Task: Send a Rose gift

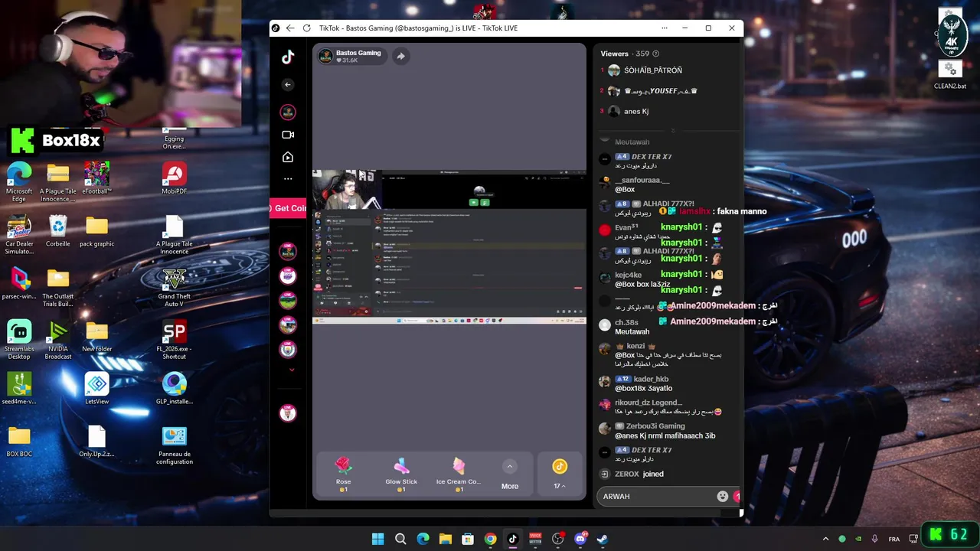Action: [x=343, y=474]
